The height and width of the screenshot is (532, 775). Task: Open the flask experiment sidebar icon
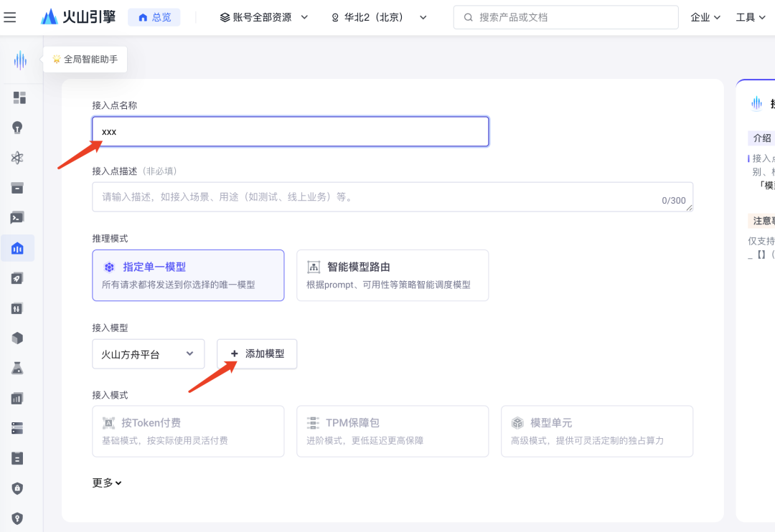click(x=17, y=368)
